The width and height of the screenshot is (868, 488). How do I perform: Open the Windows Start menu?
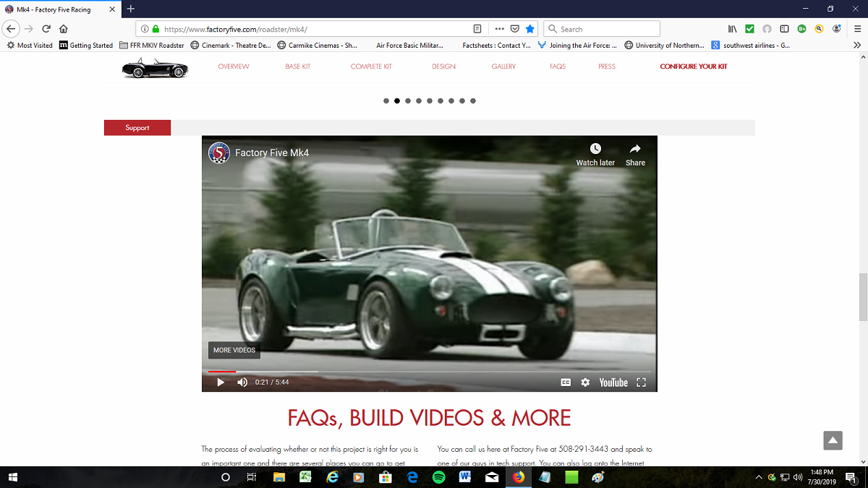pos(14,477)
